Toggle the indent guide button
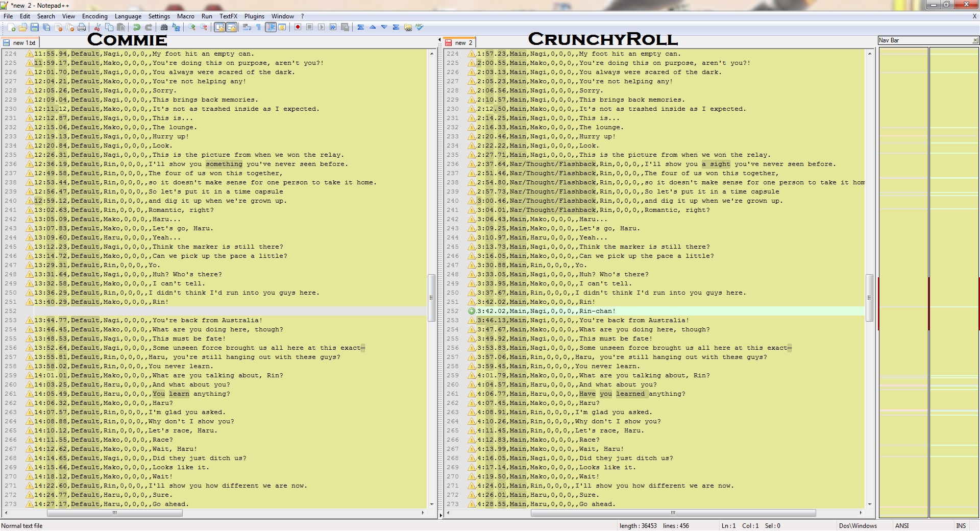The image size is (980, 531). pyautogui.click(x=271, y=27)
